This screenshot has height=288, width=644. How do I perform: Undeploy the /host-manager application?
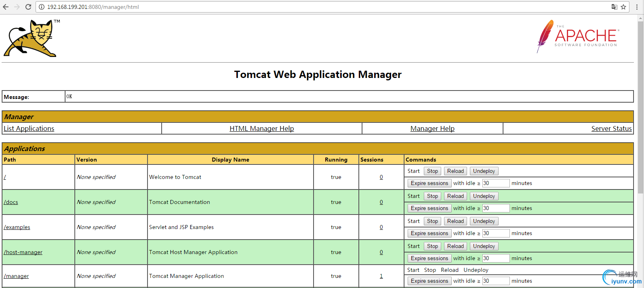484,246
